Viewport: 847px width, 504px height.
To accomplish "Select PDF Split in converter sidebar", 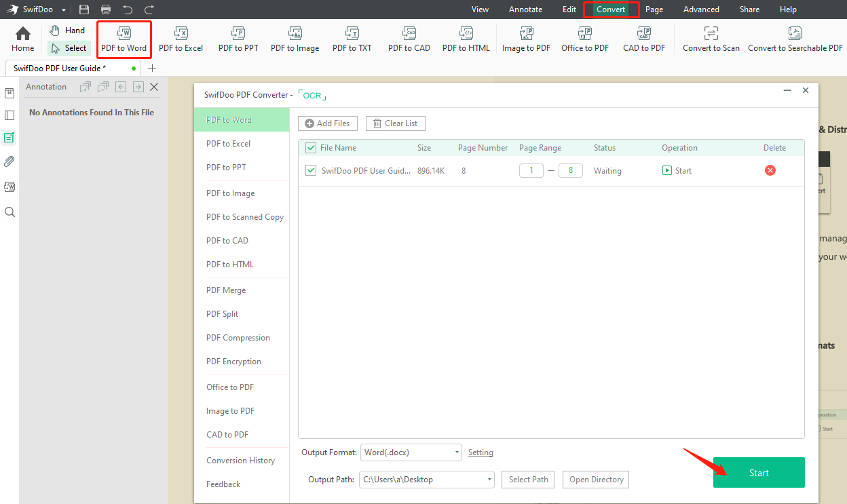I will [223, 314].
